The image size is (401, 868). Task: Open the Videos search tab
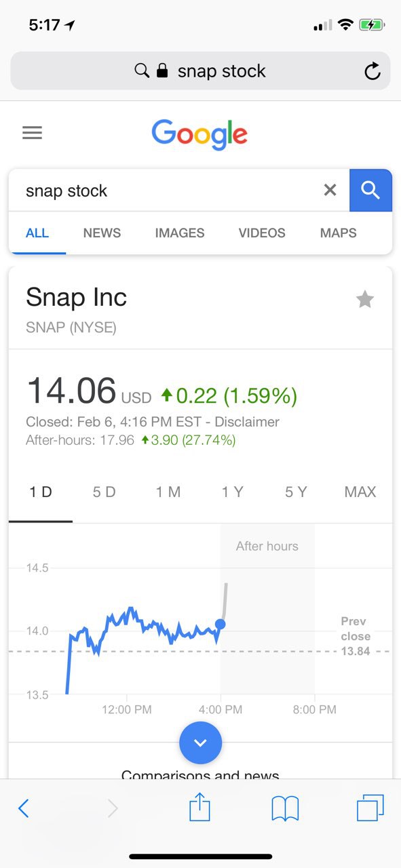point(262,233)
